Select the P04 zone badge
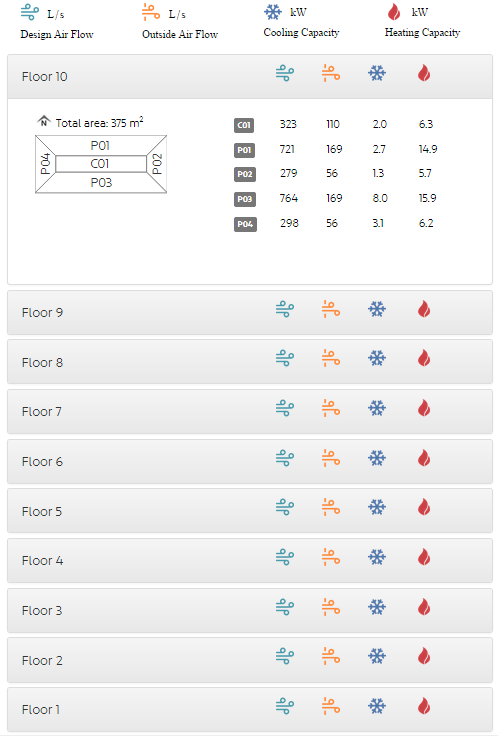498x736 pixels. 245,224
